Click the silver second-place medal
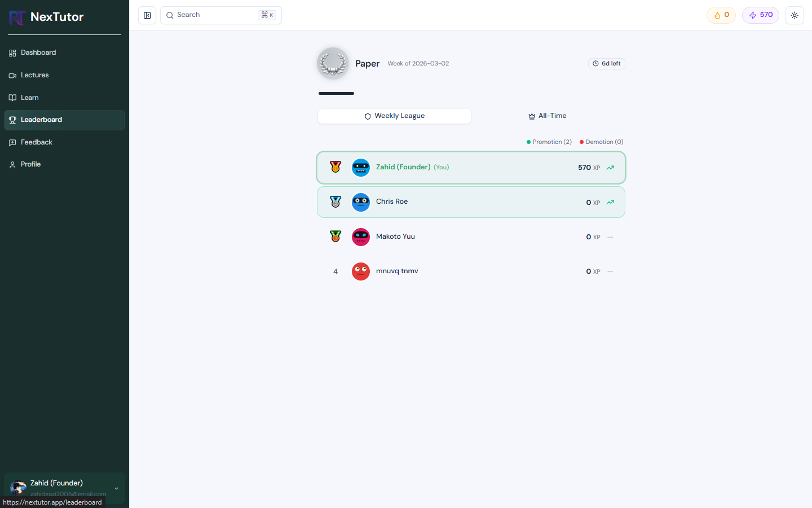The image size is (812, 508). tap(336, 202)
